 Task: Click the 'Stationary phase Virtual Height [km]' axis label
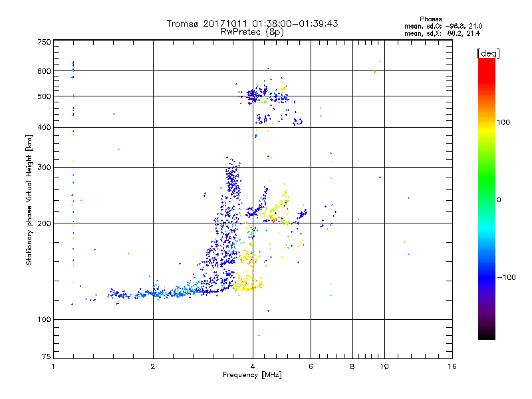click(29, 200)
